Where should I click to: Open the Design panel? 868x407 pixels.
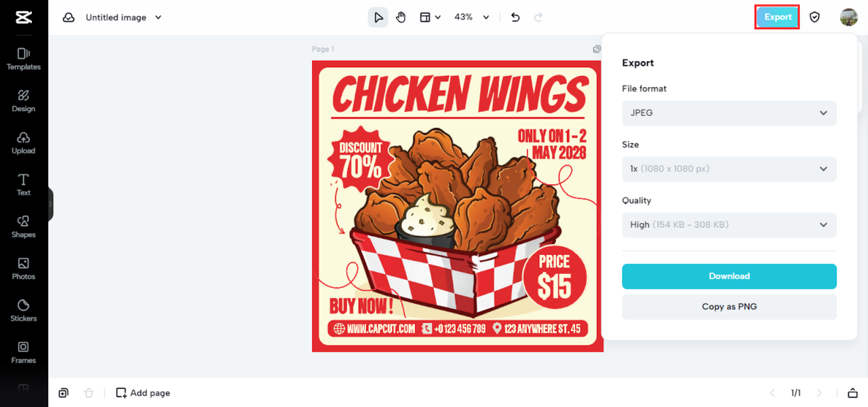tap(24, 101)
